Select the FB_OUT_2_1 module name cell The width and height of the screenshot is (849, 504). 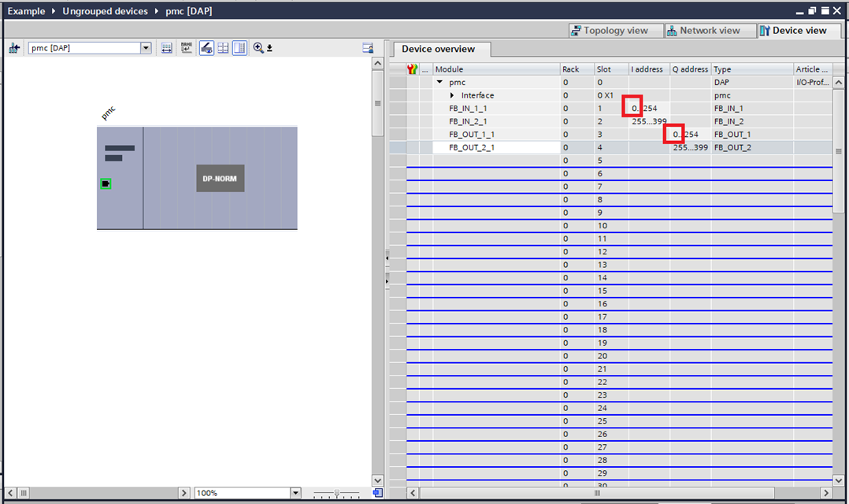(x=495, y=147)
